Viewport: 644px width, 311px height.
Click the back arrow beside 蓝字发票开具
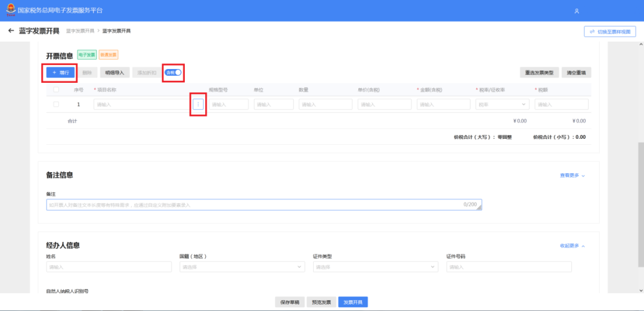11,31
